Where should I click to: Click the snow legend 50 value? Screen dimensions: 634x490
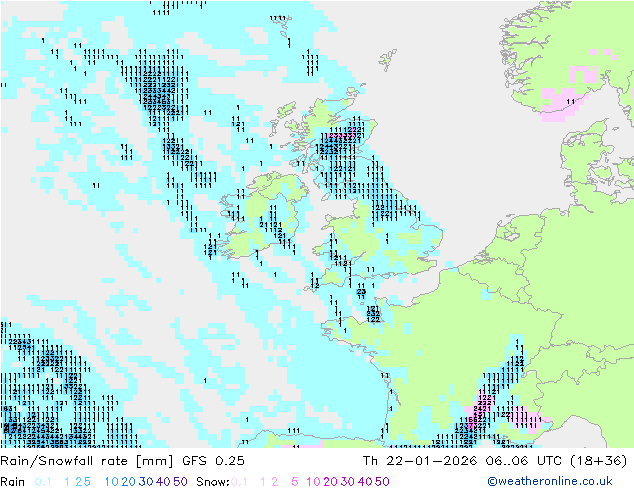click(x=382, y=482)
